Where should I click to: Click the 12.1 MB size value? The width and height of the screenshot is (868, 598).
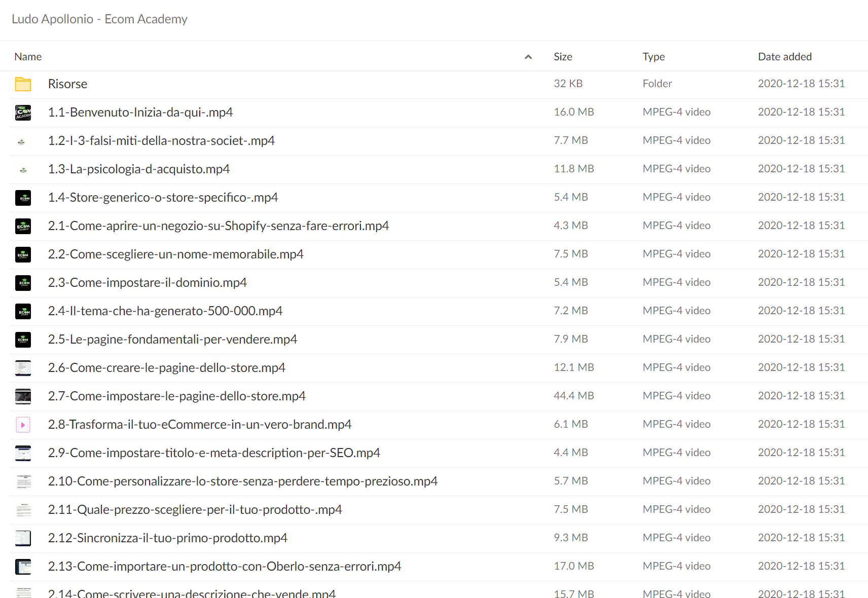point(574,367)
